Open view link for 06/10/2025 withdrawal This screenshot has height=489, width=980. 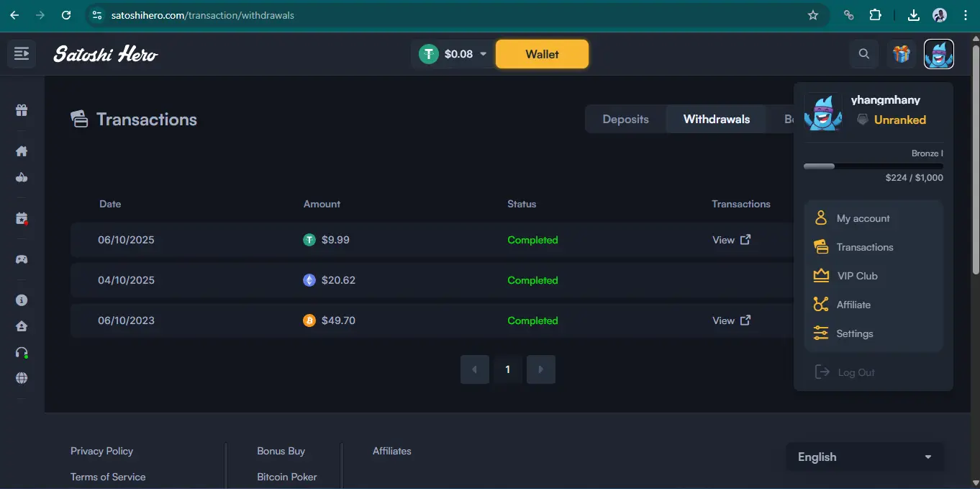(731, 240)
